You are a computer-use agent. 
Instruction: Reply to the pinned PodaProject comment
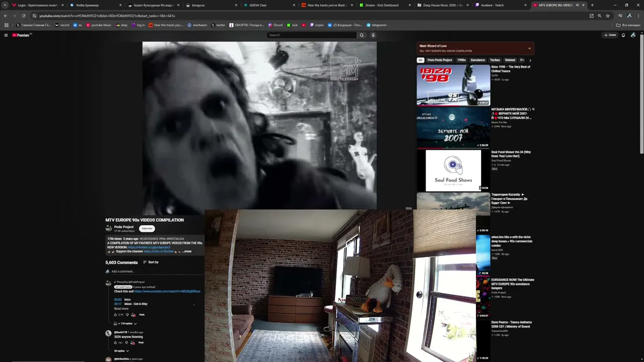(142, 315)
